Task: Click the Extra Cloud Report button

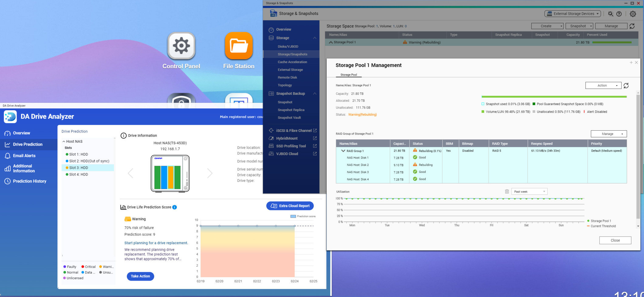Action: (290, 206)
